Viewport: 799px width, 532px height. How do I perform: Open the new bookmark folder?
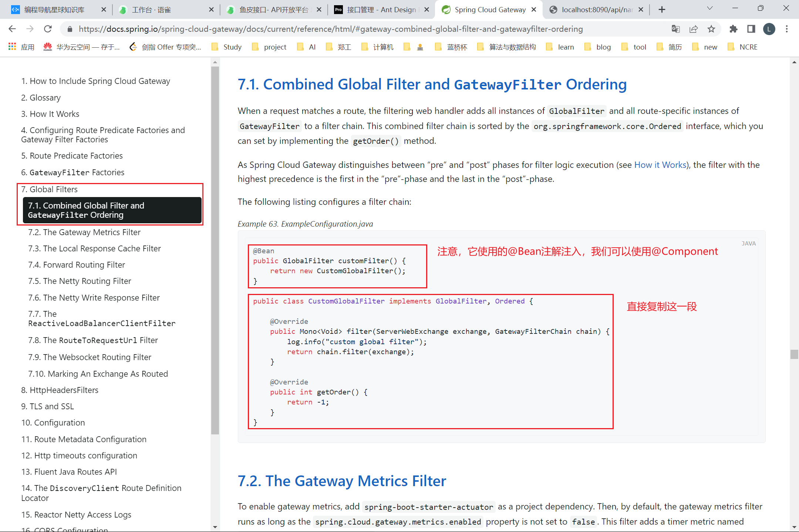705,47
